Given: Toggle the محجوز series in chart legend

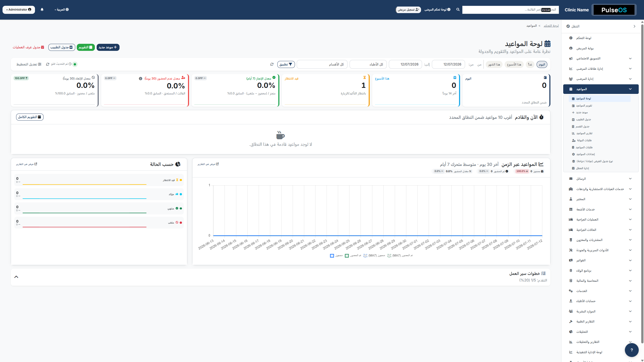Looking at the screenshot, I should click(x=336, y=256).
